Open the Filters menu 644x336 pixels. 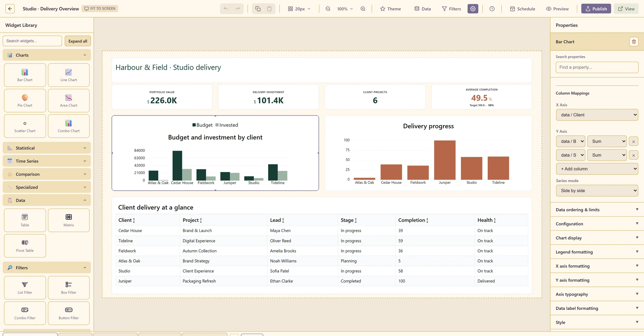[451, 9]
